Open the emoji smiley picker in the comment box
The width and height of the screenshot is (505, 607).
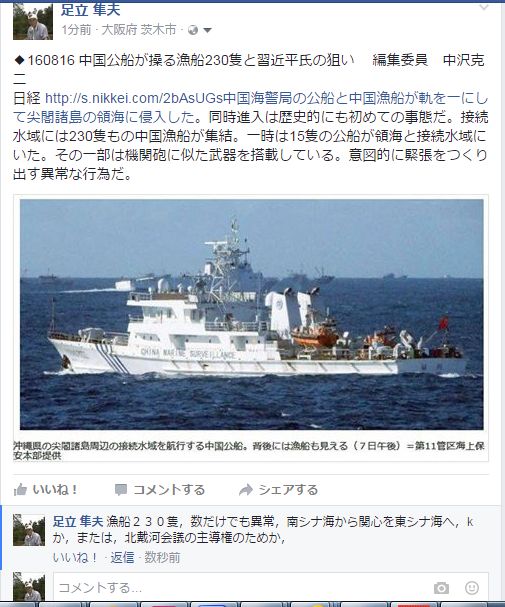472,588
